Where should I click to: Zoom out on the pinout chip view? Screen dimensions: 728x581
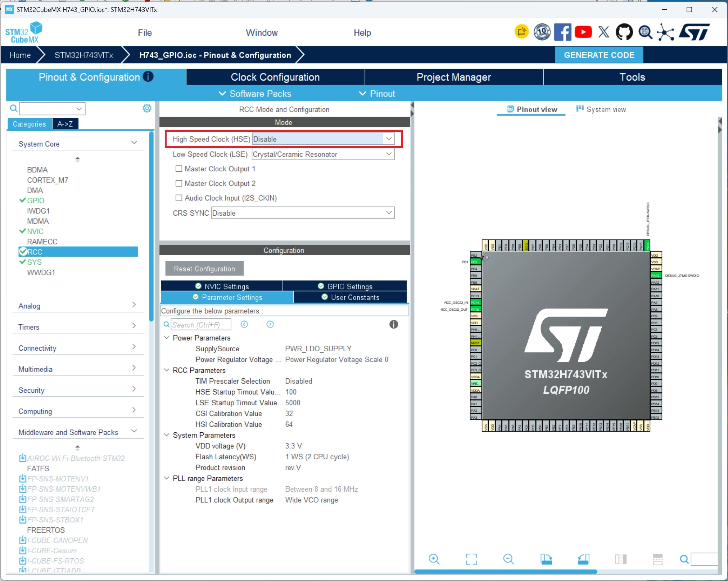[509, 559]
